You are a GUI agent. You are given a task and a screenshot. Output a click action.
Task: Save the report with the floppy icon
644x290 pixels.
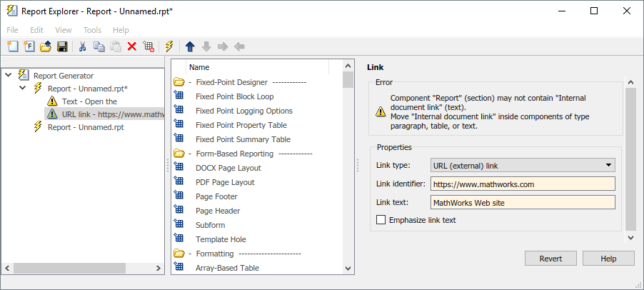[62, 46]
